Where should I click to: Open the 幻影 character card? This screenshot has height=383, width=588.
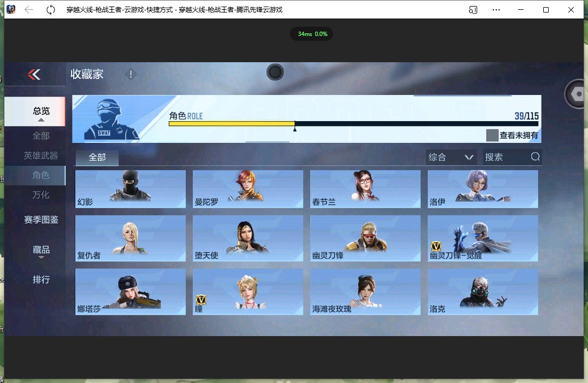point(130,189)
